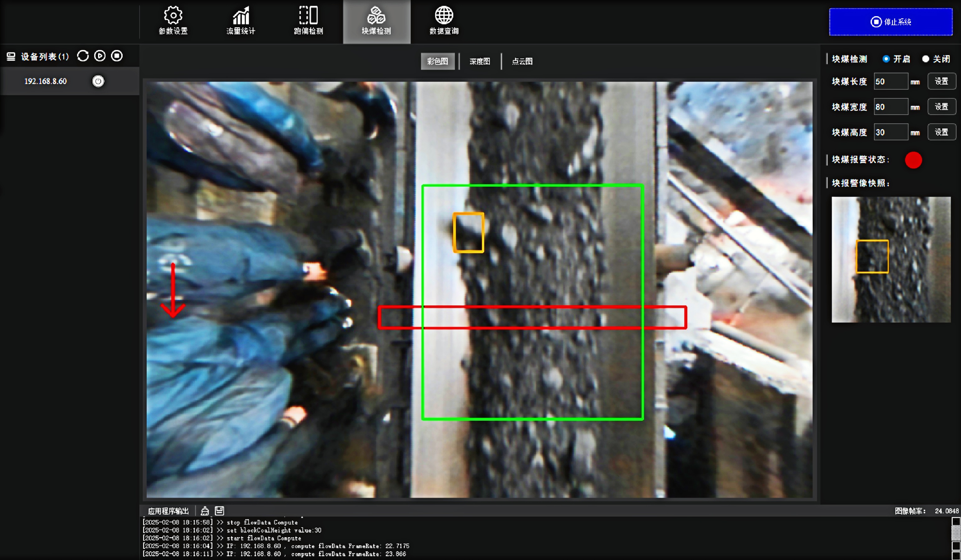Select the 关闭 radio for 块煤检测

click(926, 59)
